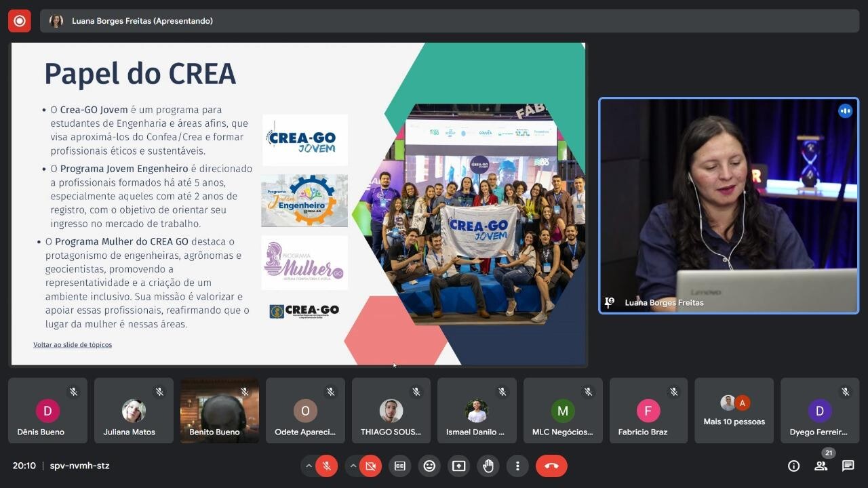Click the red recording indicator icon
The image size is (868, 488).
coord(20,21)
